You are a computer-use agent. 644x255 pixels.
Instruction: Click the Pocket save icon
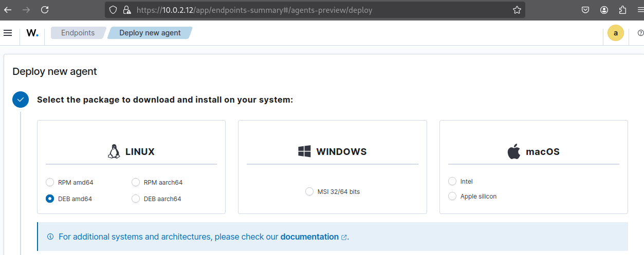click(585, 10)
